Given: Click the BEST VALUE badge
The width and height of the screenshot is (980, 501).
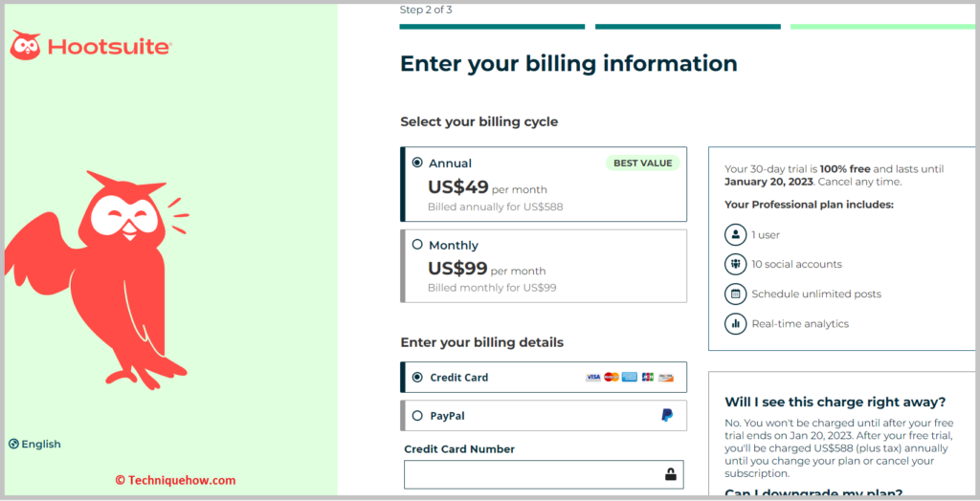Looking at the screenshot, I should click(x=642, y=163).
